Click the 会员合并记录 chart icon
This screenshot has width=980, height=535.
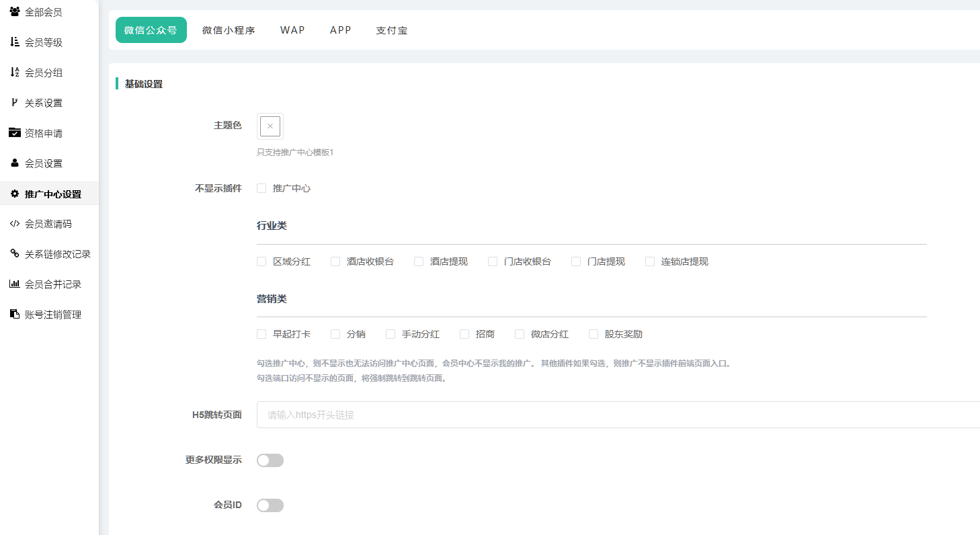pos(14,284)
